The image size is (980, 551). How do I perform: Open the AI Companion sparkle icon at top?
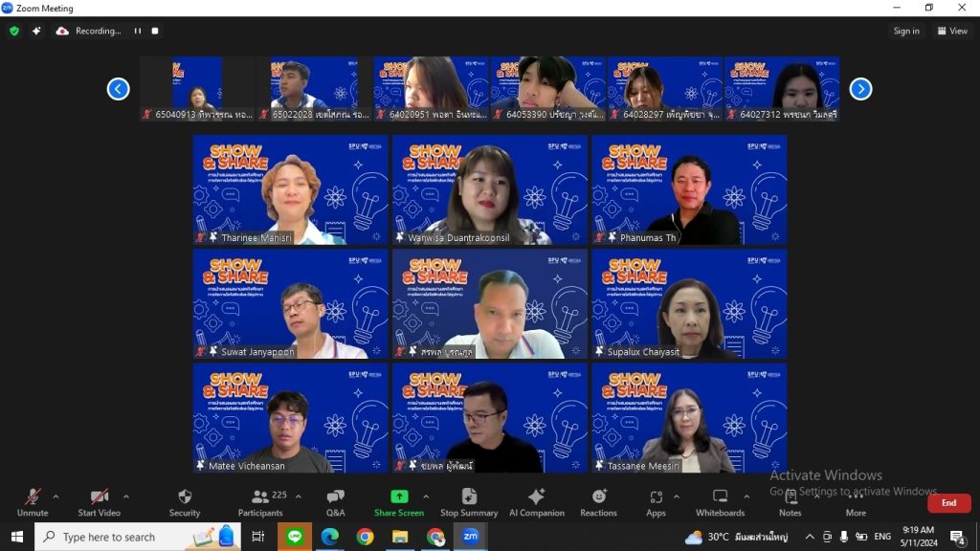[36, 31]
